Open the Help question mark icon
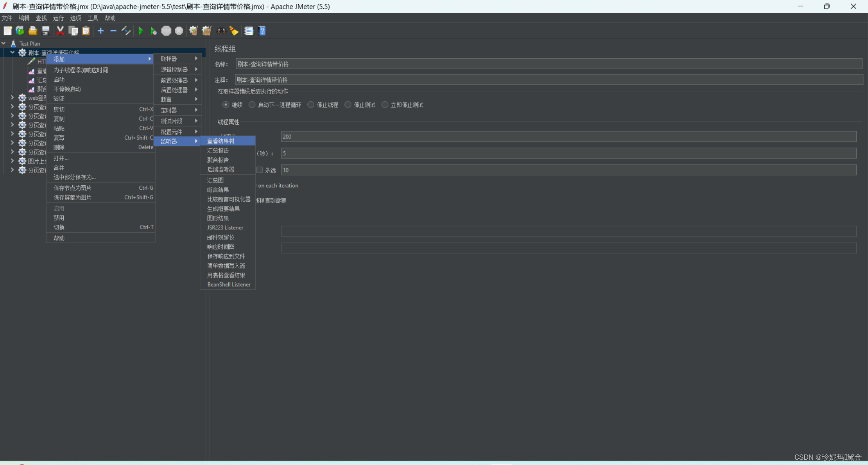Image resolution: width=868 pixels, height=465 pixels. (262, 31)
